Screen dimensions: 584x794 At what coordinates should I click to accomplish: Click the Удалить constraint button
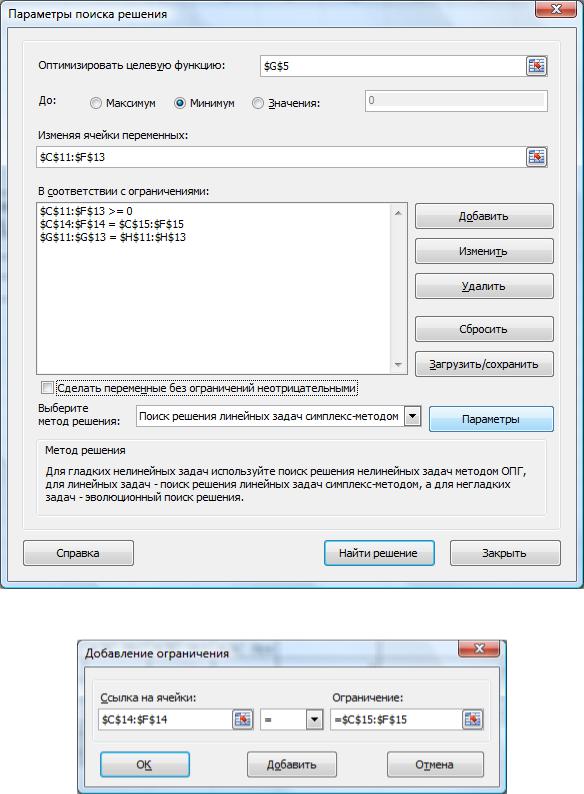click(x=484, y=287)
